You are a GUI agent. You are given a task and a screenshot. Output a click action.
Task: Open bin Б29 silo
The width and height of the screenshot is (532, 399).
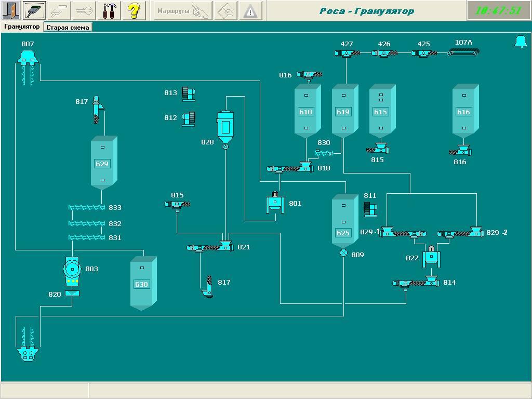pos(102,163)
